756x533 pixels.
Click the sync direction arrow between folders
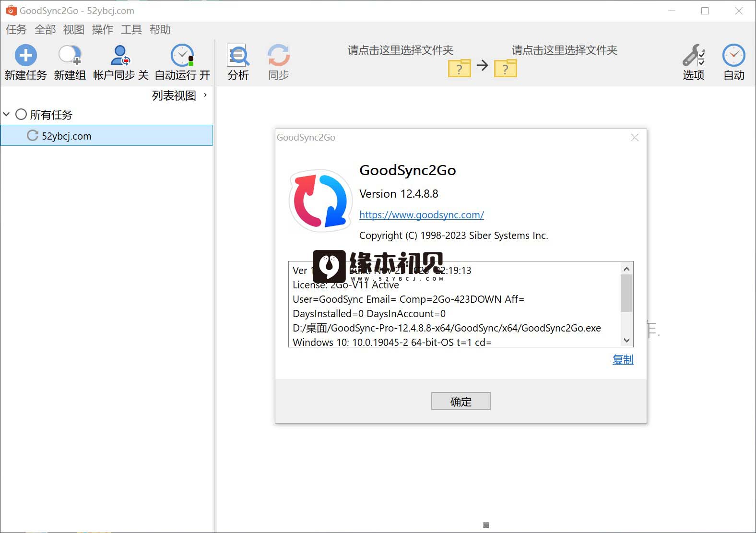483,65
